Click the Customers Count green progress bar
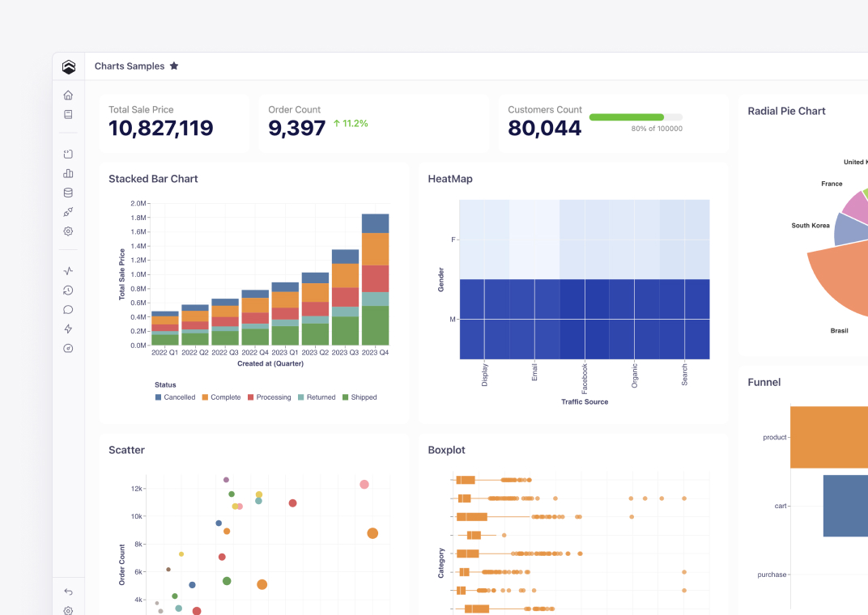868x615 pixels. tap(627, 117)
